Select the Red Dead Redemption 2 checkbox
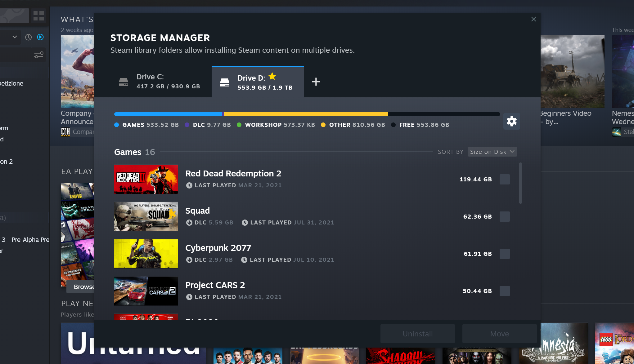 click(x=505, y=180)
